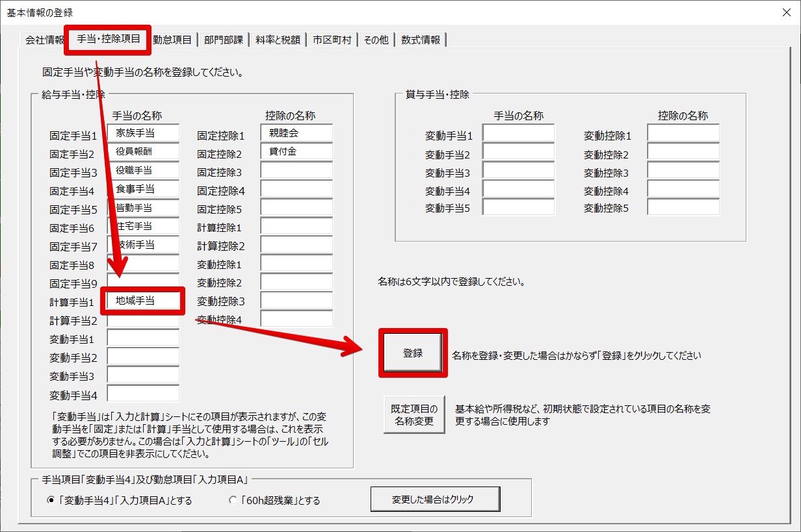
Task: Click the 固定控除2 field showing 貸付金
Action: 296,152
